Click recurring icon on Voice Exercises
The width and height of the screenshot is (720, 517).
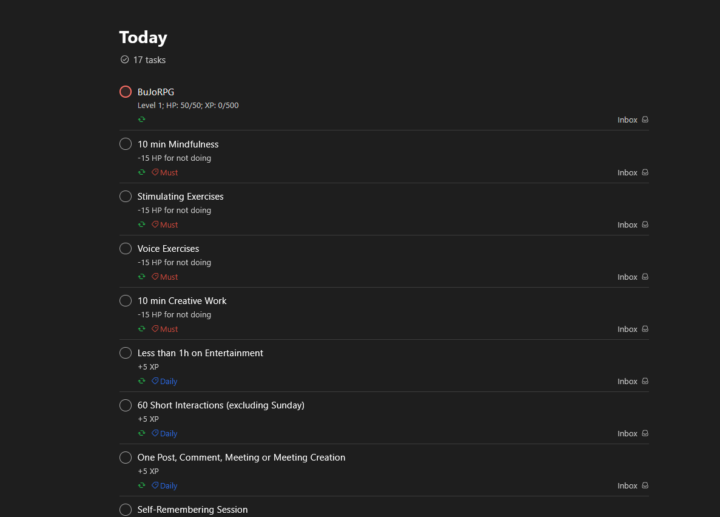(x=141, y=277)
